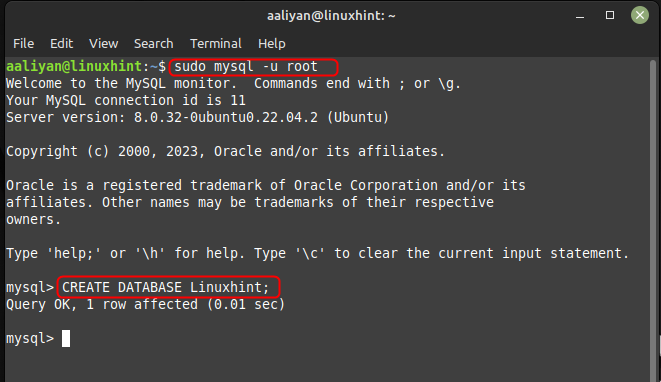Click the cursor at mysql prompt

click(x=66, y=339)
